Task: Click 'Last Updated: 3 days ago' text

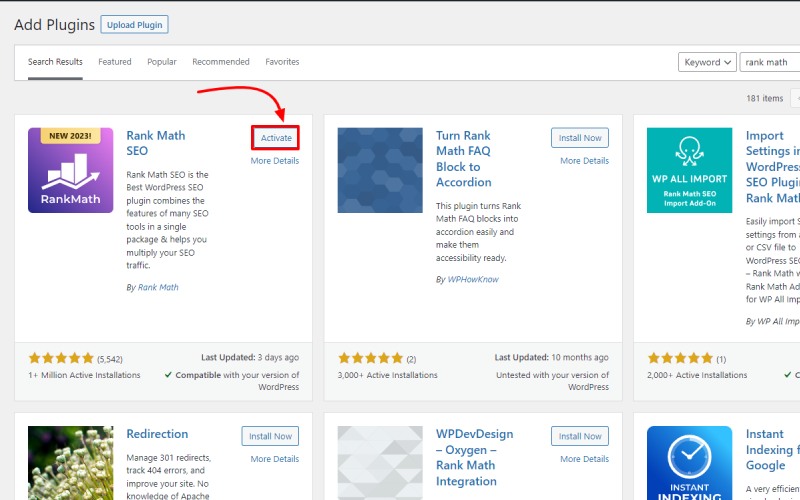Action: coord(250,358)
